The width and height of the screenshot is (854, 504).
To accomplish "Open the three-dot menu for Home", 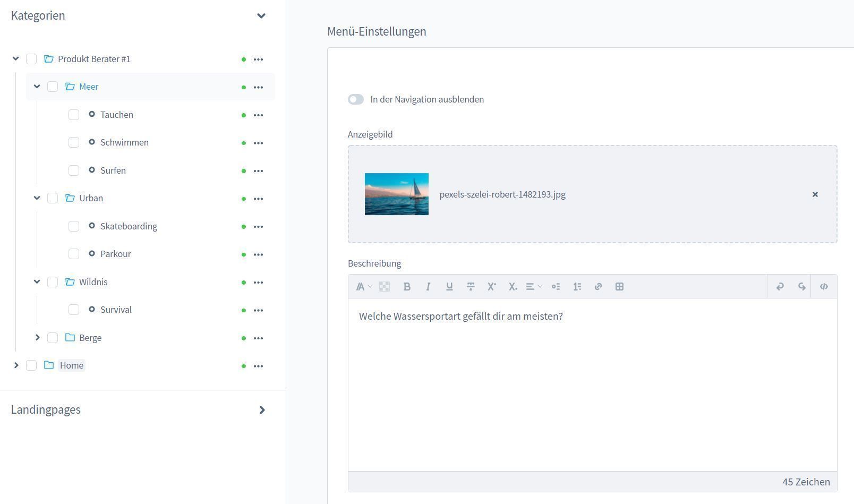I will click(258, 366).
